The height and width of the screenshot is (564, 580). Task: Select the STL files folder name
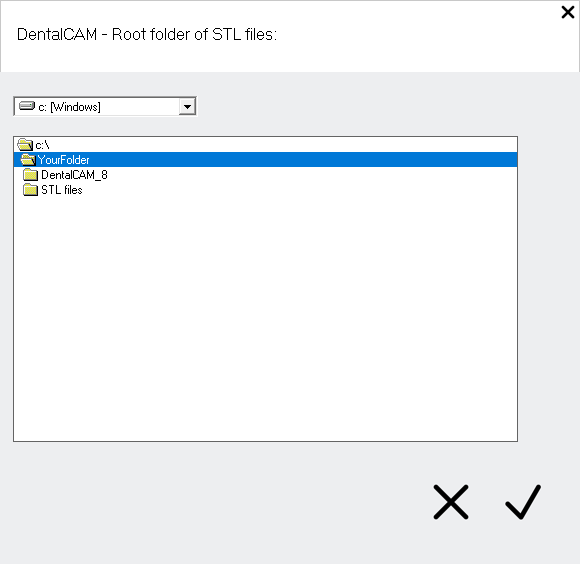[x=62, y=190]
